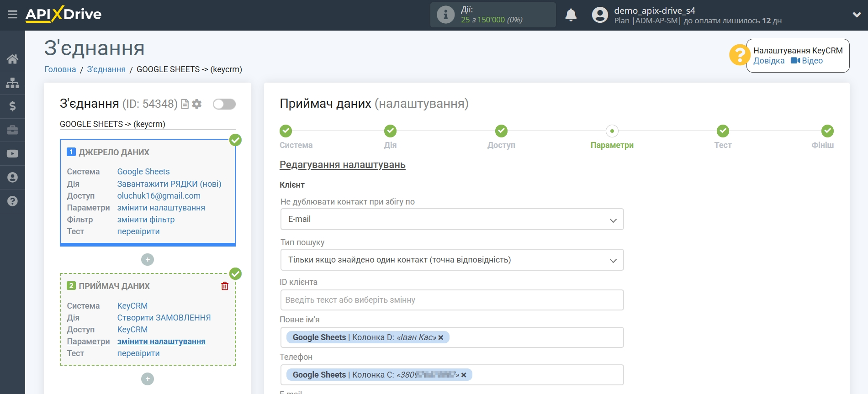Open the connection settings gear icon
The width and height of the screenshot is (868, 394).
pos(197,104)
